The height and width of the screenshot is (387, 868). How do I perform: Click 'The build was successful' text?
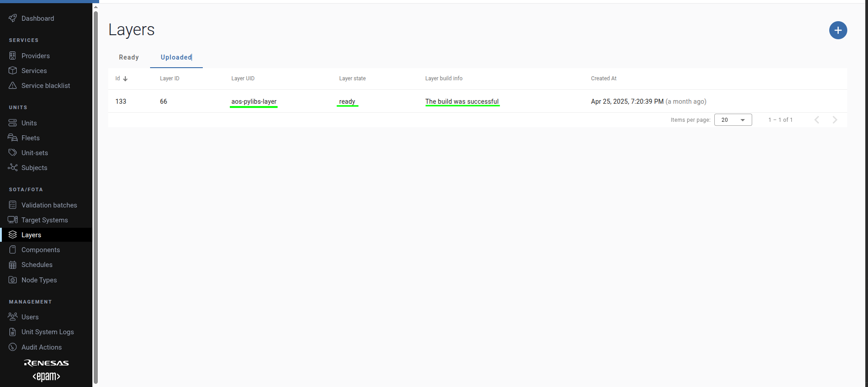click(462, 101)
